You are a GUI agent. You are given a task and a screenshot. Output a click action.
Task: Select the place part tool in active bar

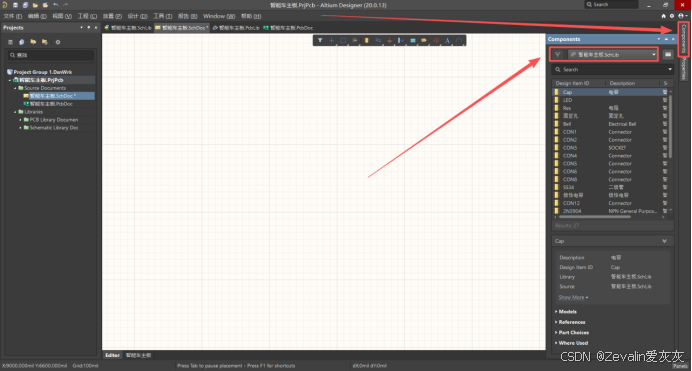point(366,41)
